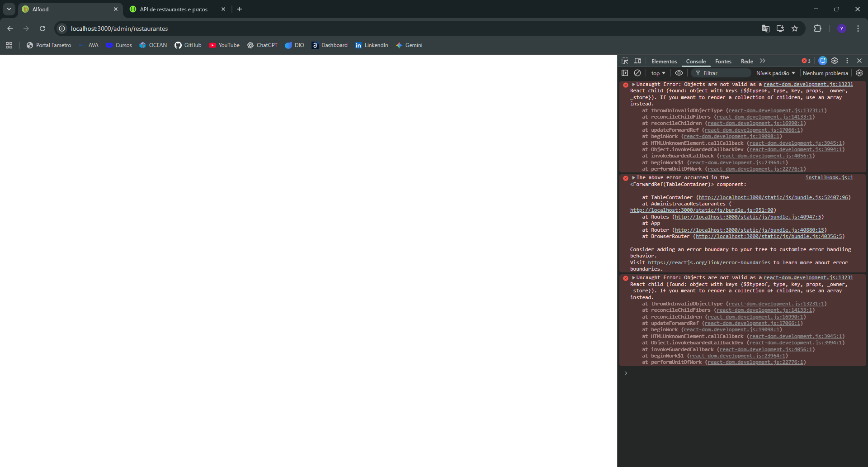
Task: Go back to the previous page
Action: pyautogui.click(x=10, y=29)
